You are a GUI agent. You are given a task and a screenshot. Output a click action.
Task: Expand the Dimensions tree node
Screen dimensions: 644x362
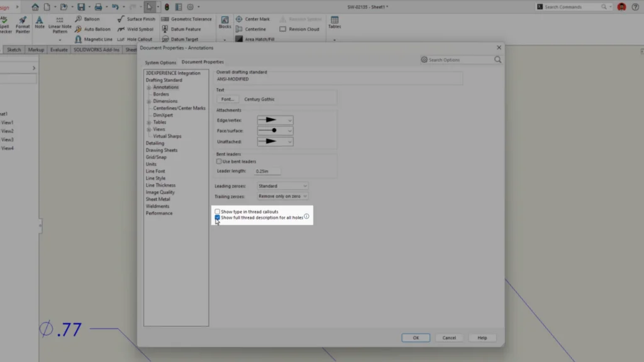tap(149, 101)
